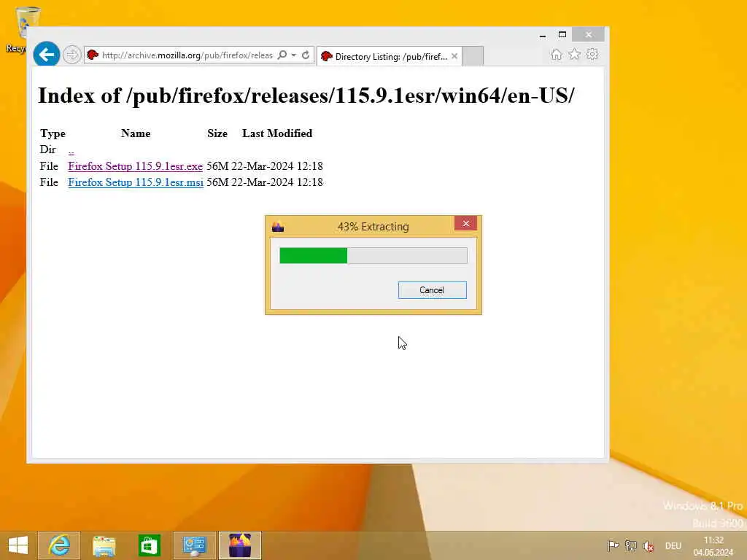Open the Home icon in Internet Explorer
The image size is (747, 560).
click(556, 54)
